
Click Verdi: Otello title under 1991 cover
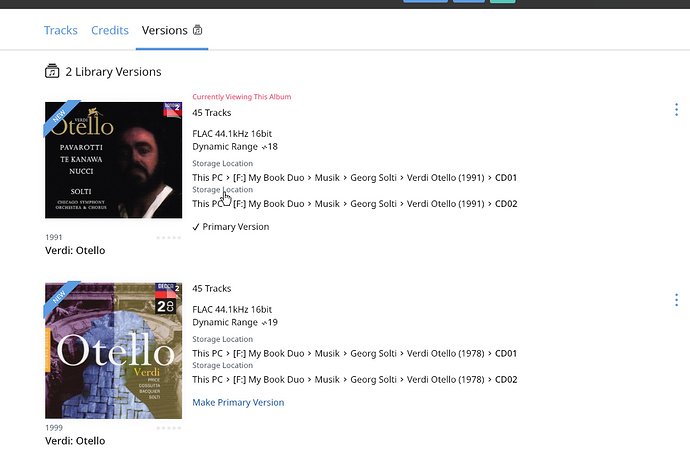point(75,250)
